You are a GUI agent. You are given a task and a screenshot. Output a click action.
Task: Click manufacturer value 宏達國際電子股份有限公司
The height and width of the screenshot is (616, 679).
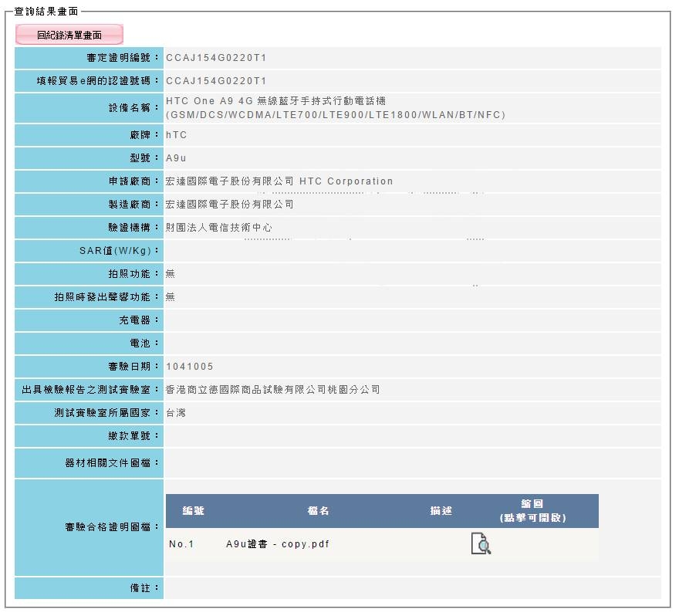click(229, 205)
